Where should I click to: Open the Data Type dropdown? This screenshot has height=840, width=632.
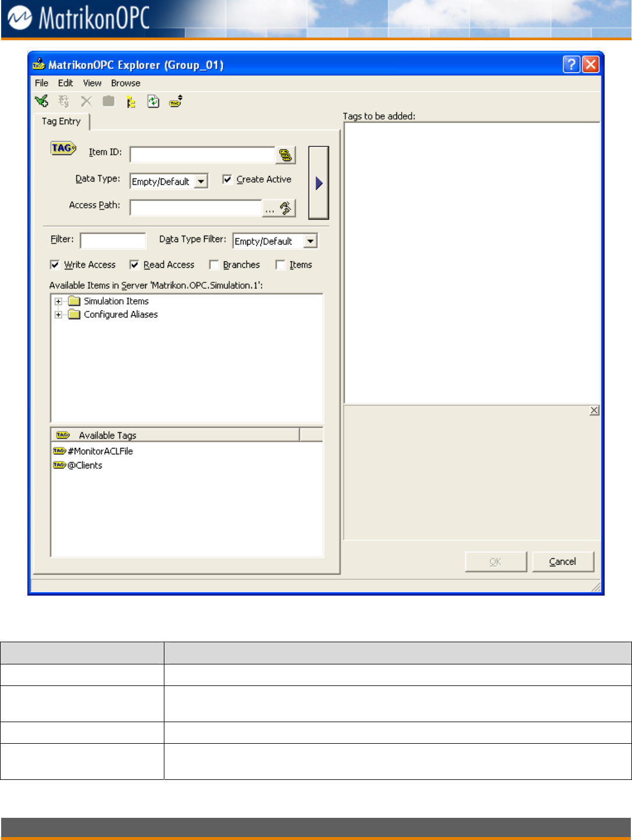coord(201,181)
